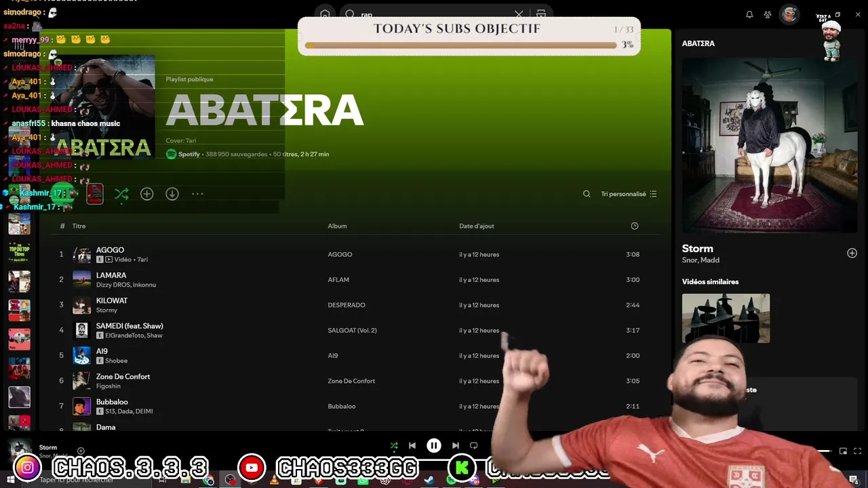Sort by the duration clock icon

point(635,226)
